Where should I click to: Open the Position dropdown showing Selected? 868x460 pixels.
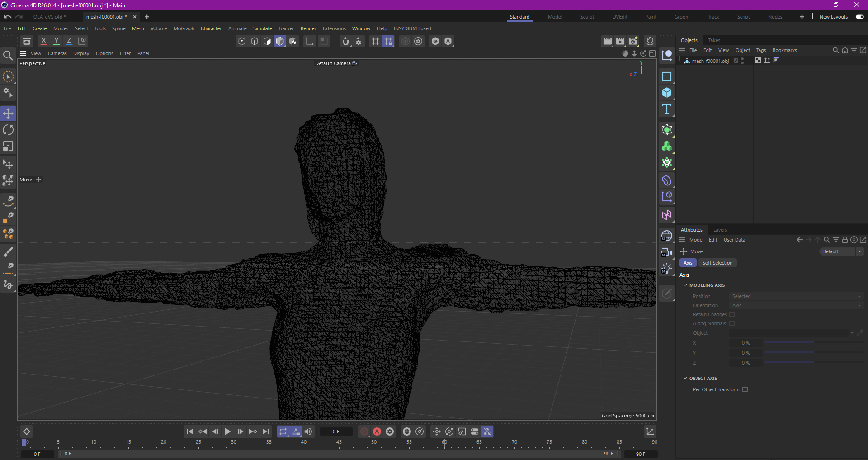[x=796, y=296]
